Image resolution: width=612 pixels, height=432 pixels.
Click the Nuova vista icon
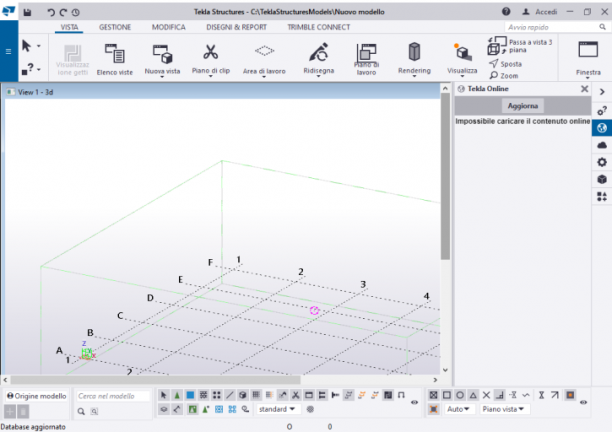click(162, 54)
